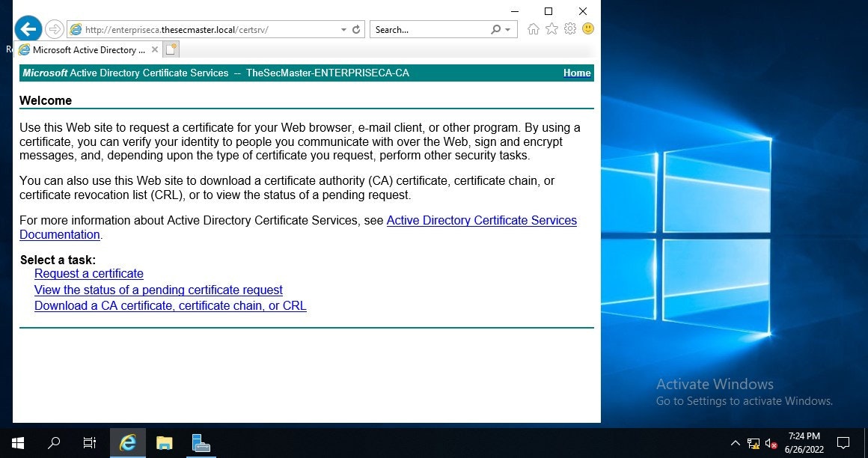The image size is (868, 458).
Task: Open the Action Center notifications icon
Action: click(x=843, y=443)
